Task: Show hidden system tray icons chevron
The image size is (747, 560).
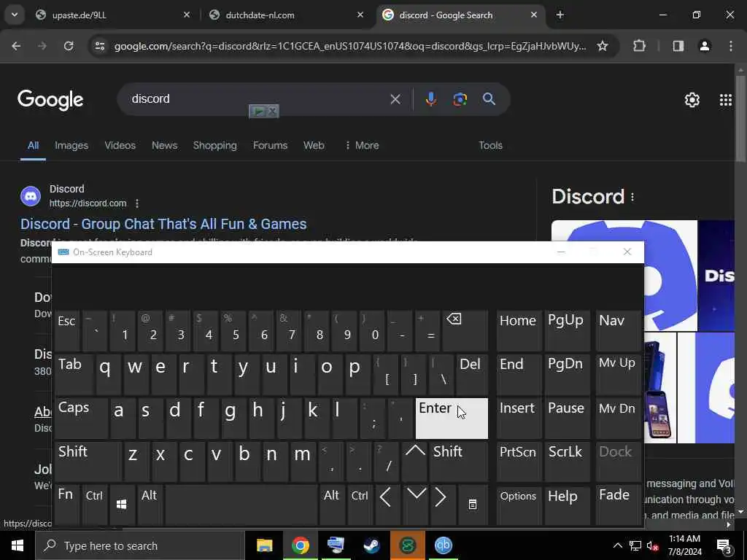Action: (x=617, y=545)
